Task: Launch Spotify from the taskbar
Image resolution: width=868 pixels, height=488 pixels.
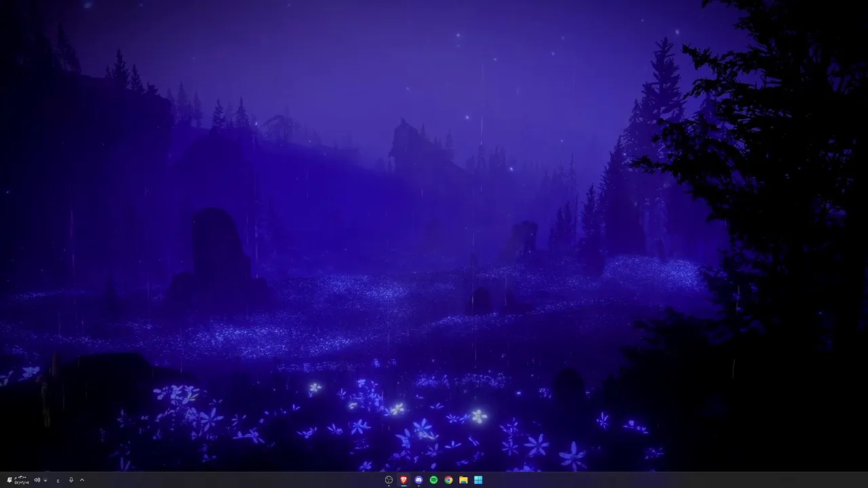Action: (x=433, y=480)
